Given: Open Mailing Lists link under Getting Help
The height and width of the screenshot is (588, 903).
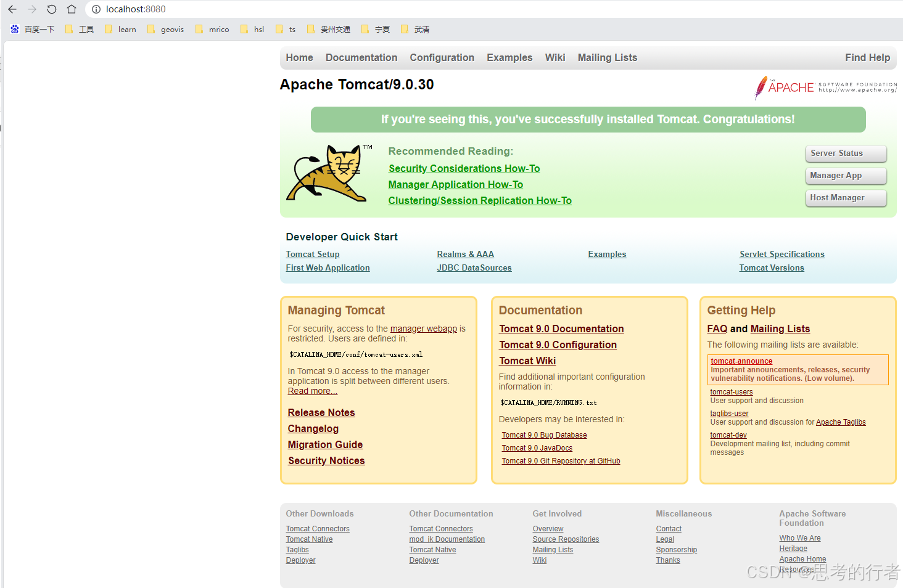Looking at the screenshot, I should [780, 329].
